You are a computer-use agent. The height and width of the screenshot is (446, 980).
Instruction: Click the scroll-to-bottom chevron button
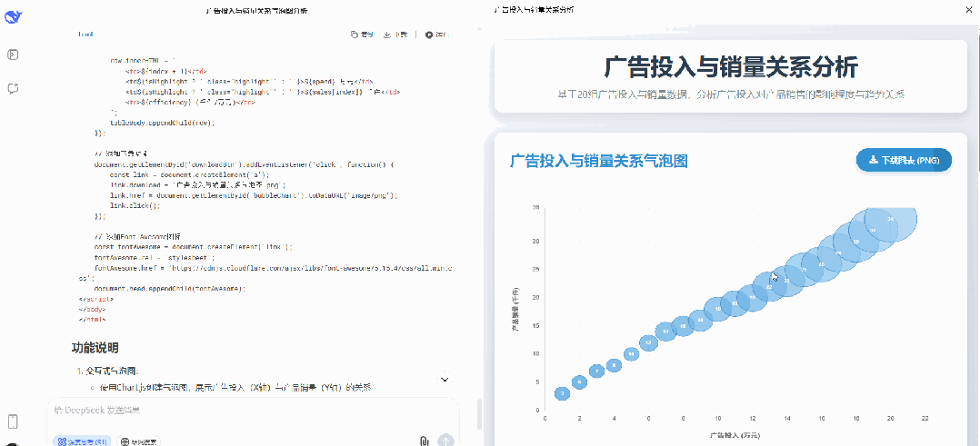pos(445,379)
